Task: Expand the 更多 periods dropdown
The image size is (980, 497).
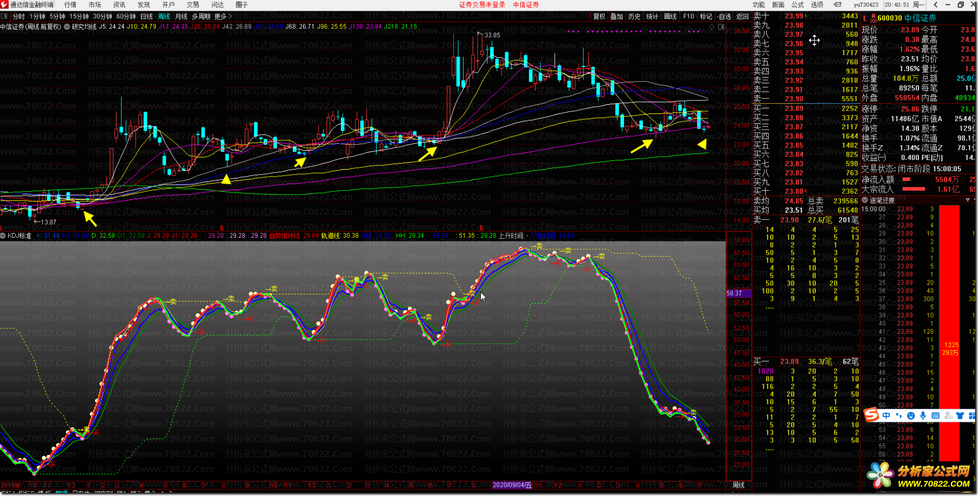Action: tap(223, 16)
